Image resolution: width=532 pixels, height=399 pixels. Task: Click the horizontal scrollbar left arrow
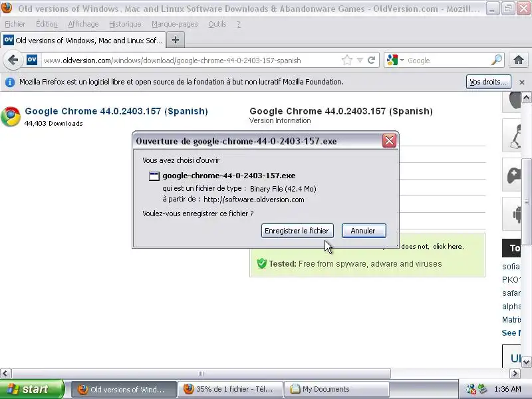(5, 373)
